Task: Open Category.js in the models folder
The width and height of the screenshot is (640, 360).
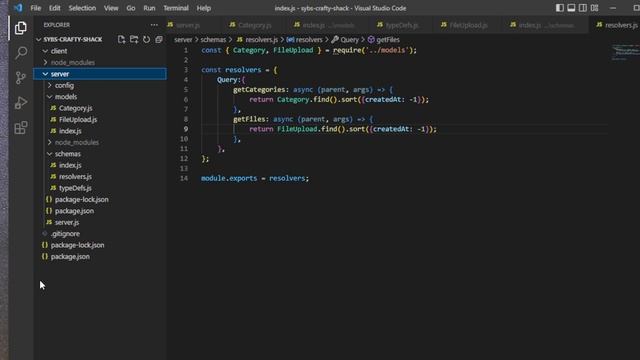Action: click(x=76, y=108)
